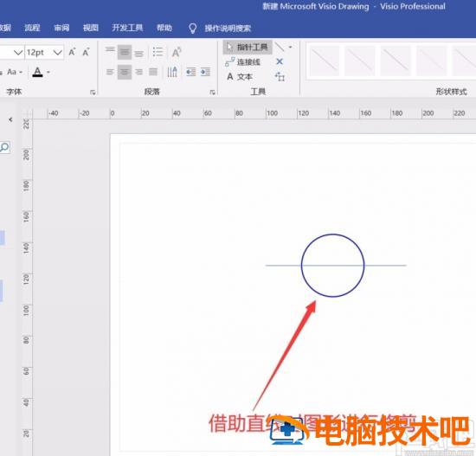Image resolution: width=476 pixels, height=456 pixels.
Task: Increase font size with grow font icon
Action: [x=72, y=52]
